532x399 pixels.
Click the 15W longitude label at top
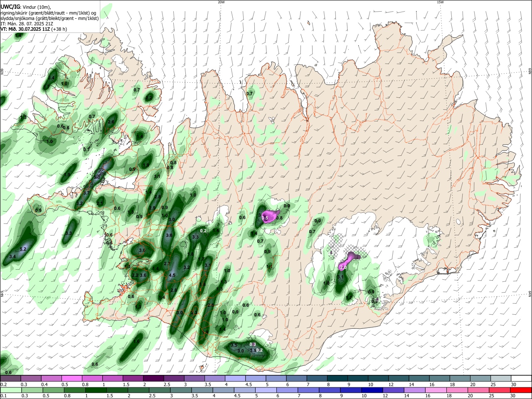tap(440, 2)
